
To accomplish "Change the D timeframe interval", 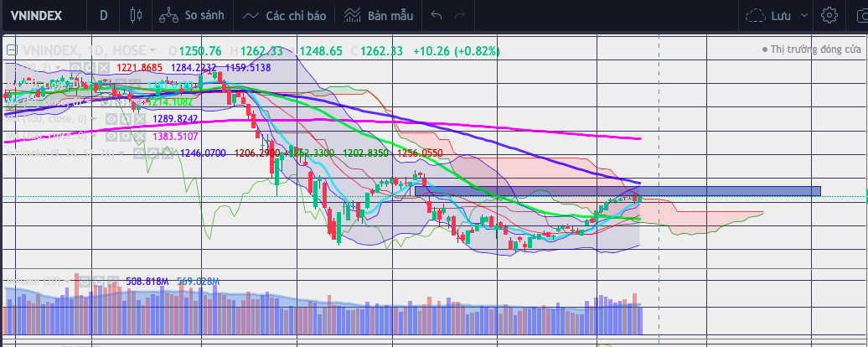I will 103,15.
